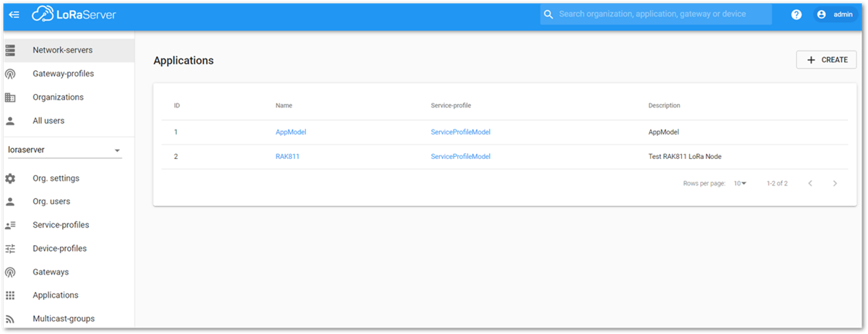Click the Name column header
The image size is (868, 334).
(x=284, y=106)
